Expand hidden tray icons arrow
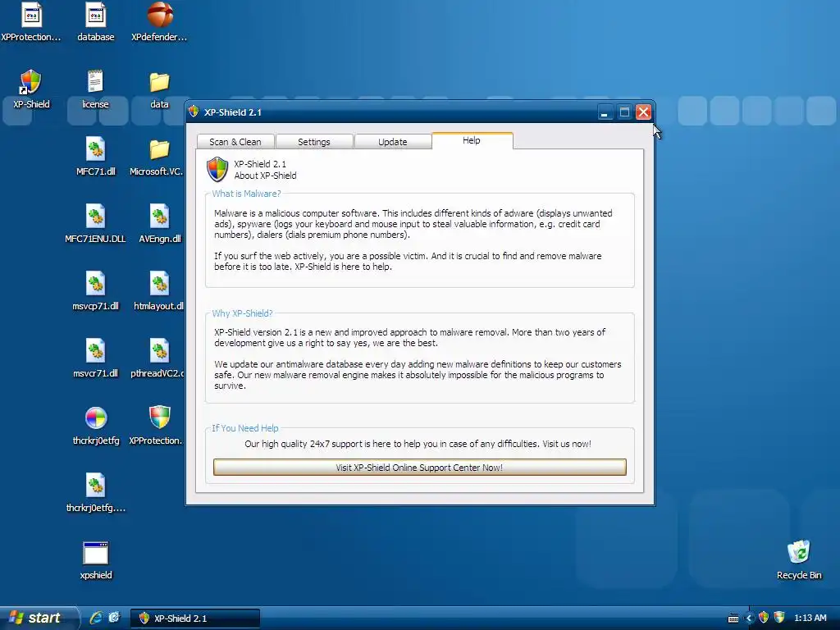The image size is (840, 630). click(x=750, y=619)
